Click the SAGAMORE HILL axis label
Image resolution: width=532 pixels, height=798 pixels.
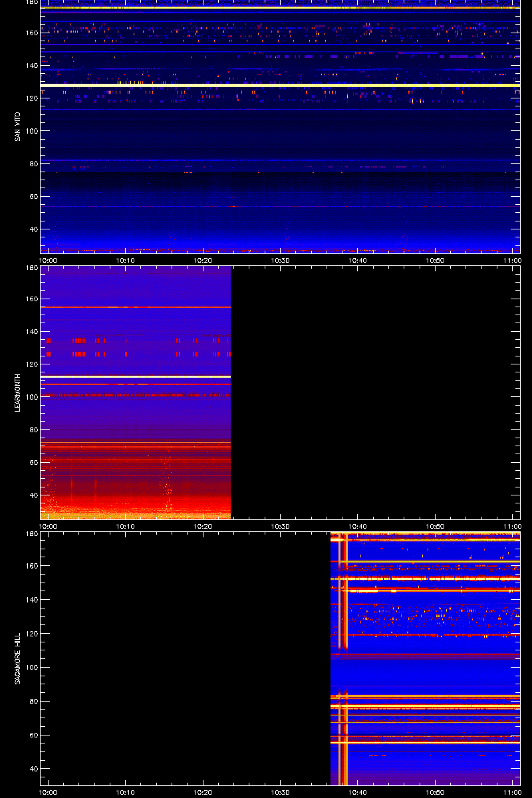(x=18, y=658)
